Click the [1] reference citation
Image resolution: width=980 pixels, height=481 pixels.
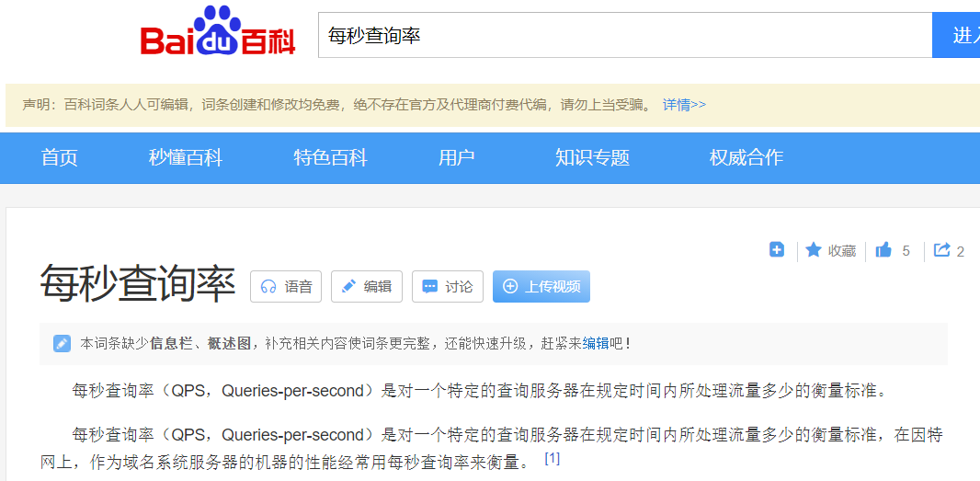pyautogui.click(x=552, y=458)
